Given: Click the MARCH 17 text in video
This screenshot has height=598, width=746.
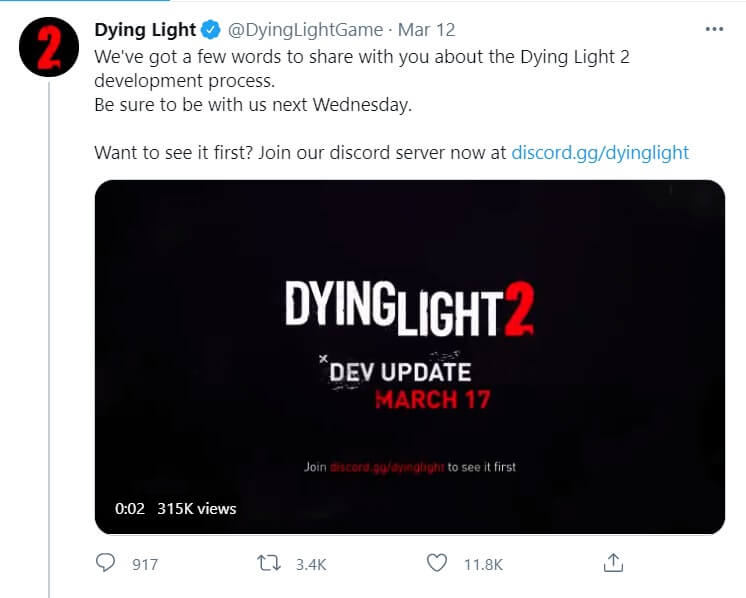Looking at the screenshot, I should click(x=432, y=400).
